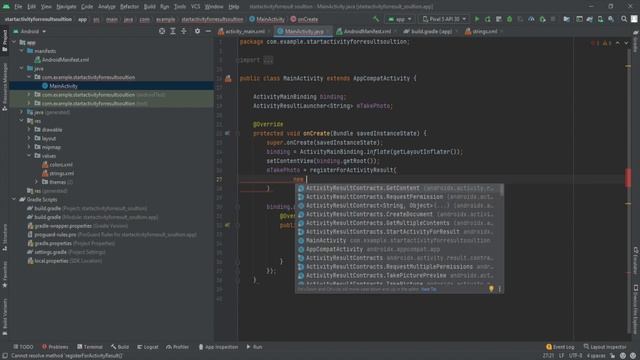The height and width of the screenshot is (360, 640).
Task: Switch to strings.xml editor tab
Action: tap(484, 31)
